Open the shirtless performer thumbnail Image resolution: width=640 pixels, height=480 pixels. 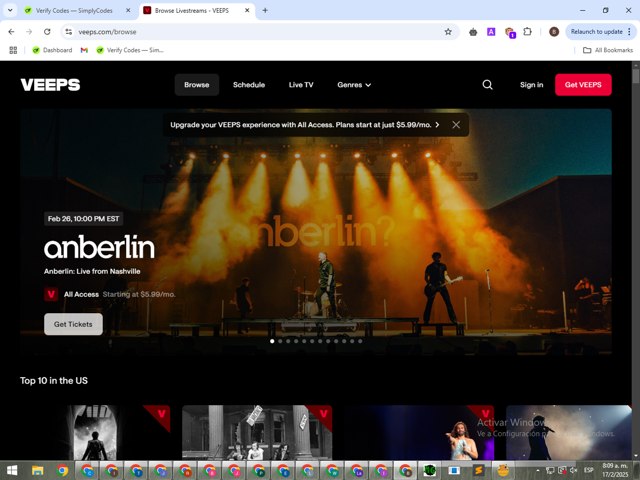(x=419, y=433)
